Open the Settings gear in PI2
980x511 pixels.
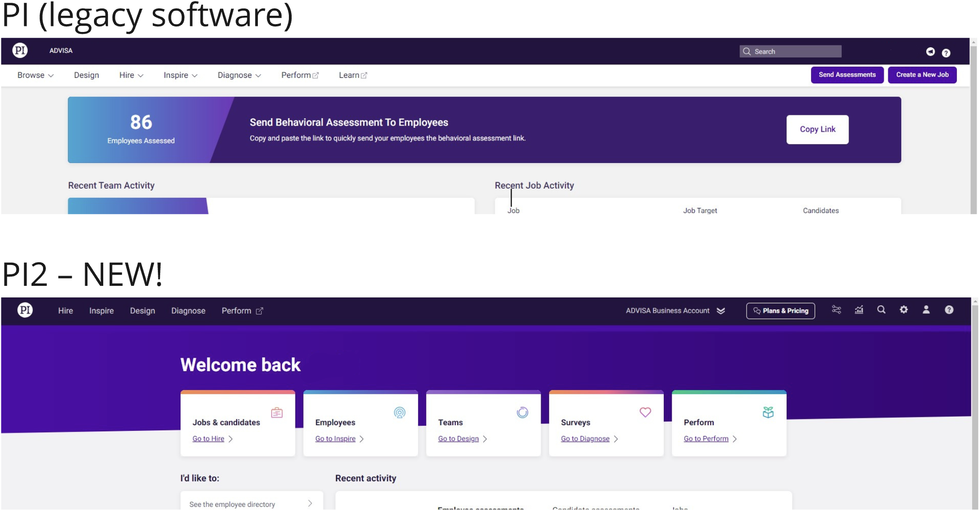click(x=903, y=310)
